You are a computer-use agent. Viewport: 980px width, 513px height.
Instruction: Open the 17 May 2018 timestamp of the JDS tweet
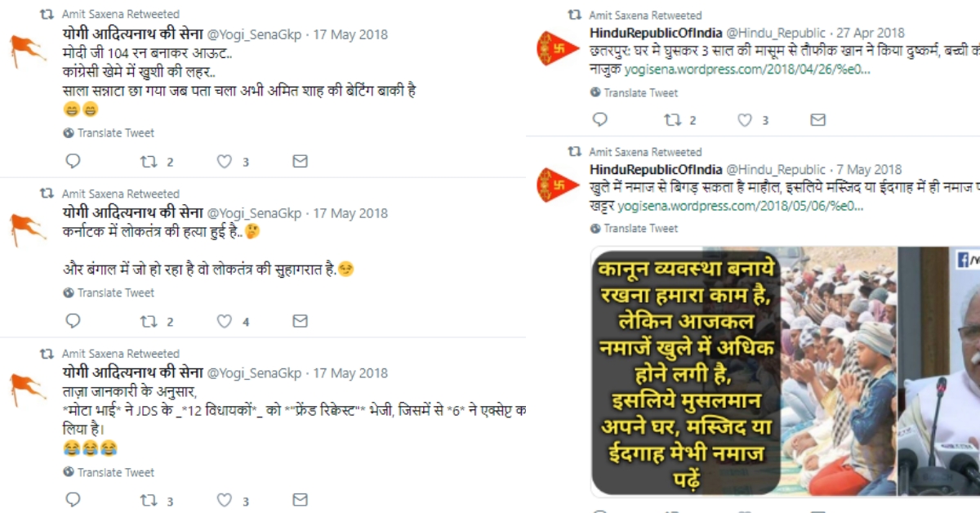coord(350,373)
